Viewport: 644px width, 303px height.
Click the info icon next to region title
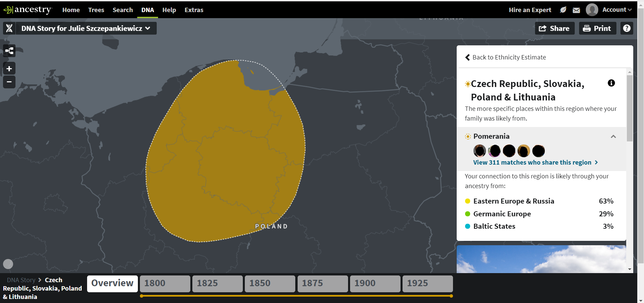point(611,83)
